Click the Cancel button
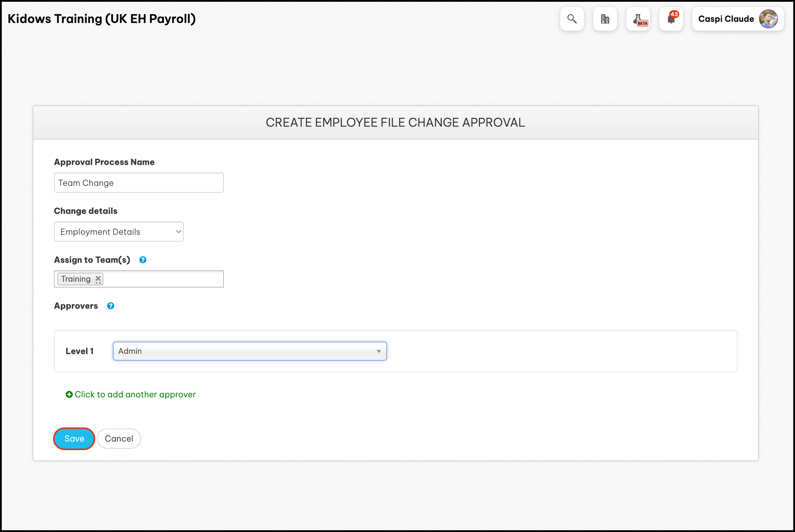Viewport: 795px width, 532px height. (119, 439)
